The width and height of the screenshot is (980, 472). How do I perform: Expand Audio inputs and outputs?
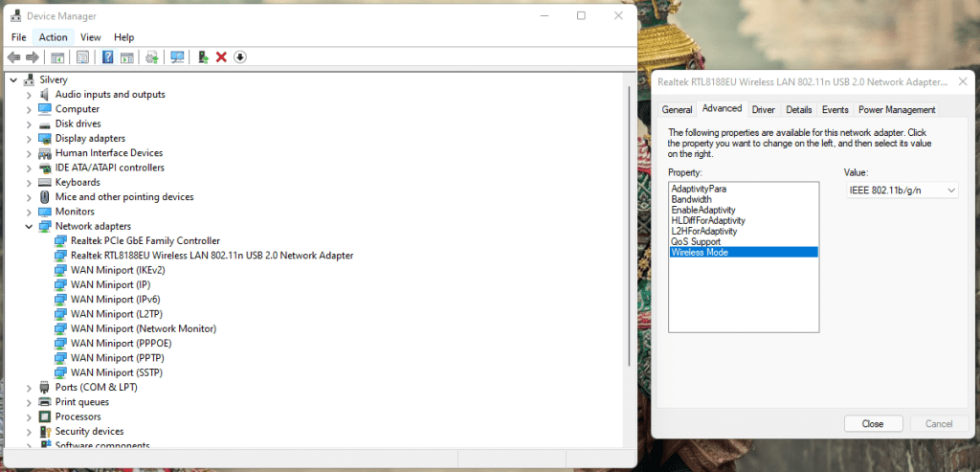(29, 95)
